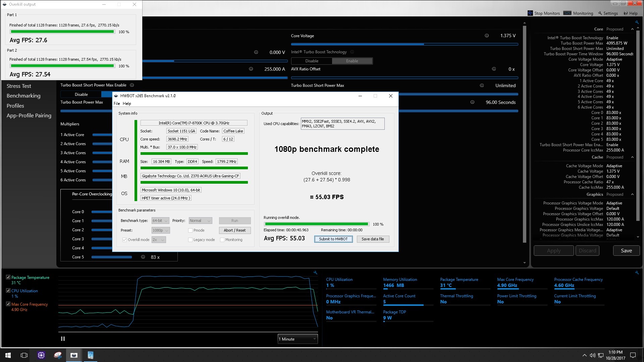Click the Save data file button

373,239
